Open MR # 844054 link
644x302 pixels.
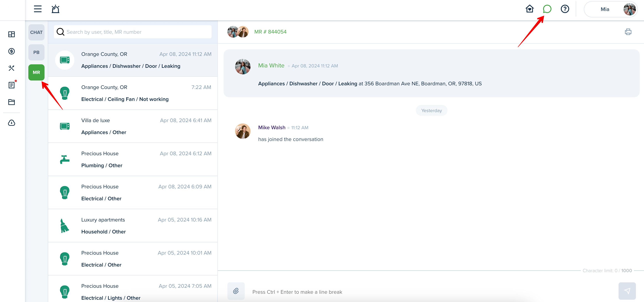pos(270,32)
